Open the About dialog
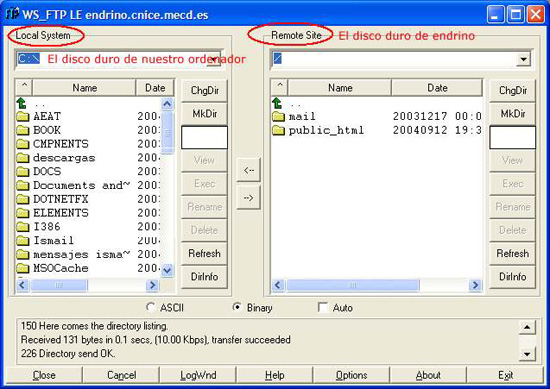This screenshot has width=550, height=389. pos(428,375)
